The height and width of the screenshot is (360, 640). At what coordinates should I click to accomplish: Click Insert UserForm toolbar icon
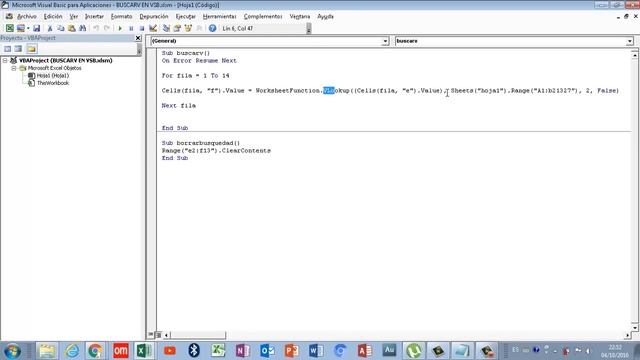tap(20, 28)
